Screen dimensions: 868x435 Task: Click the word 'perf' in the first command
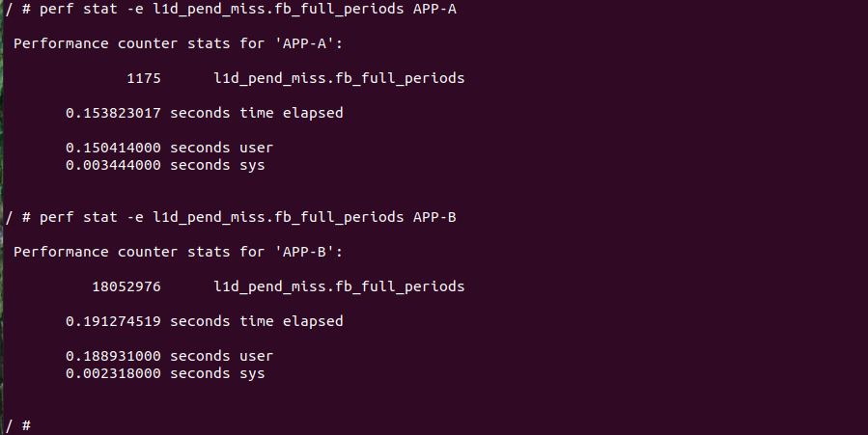55,9
